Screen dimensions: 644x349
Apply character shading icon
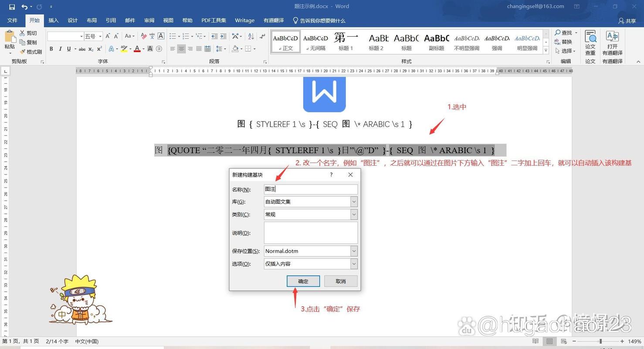(x=150, y=49)
